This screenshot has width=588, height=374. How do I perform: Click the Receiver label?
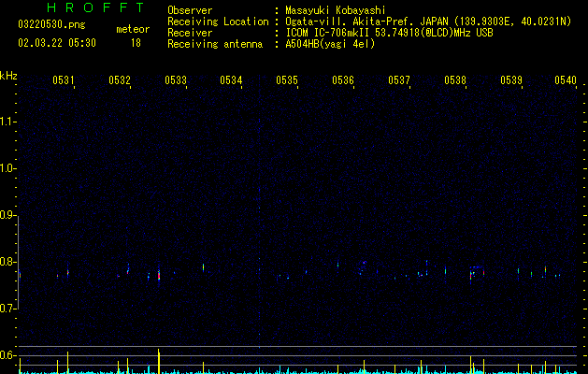click(190, 33)
